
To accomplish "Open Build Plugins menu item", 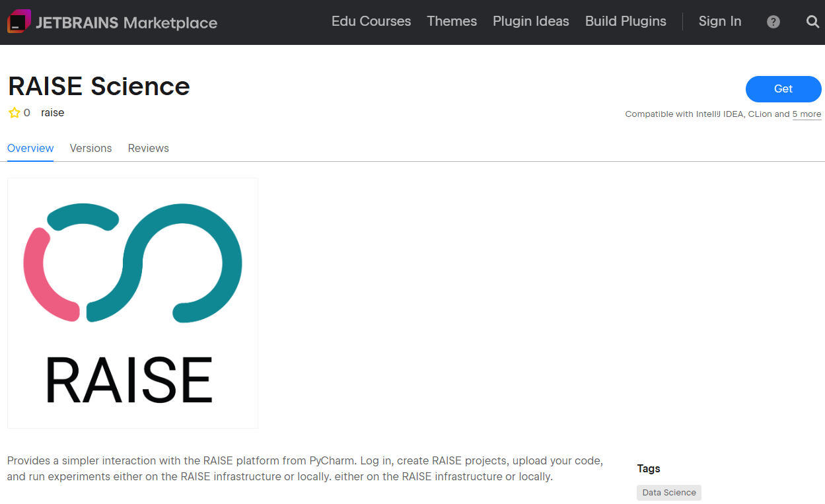I will tap(626, 21).
